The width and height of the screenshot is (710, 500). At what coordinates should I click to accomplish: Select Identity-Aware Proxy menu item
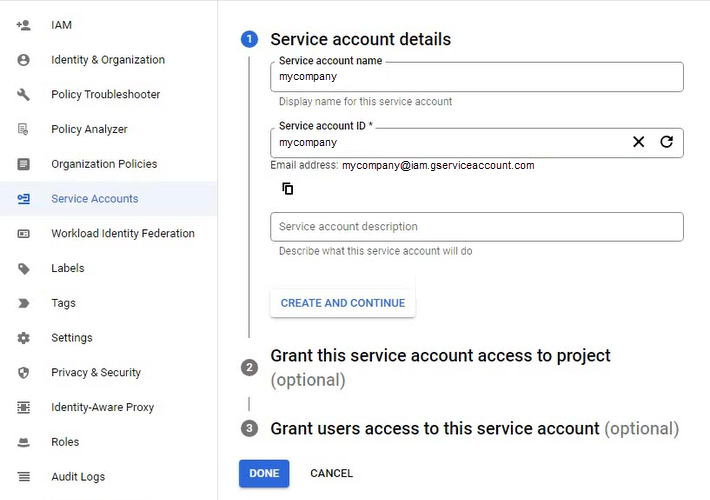tap(102, 407)
